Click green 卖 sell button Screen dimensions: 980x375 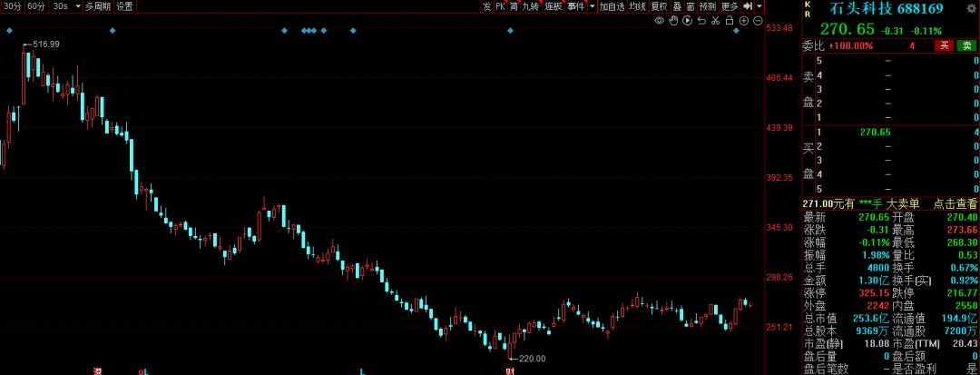[x=967, y=45]
